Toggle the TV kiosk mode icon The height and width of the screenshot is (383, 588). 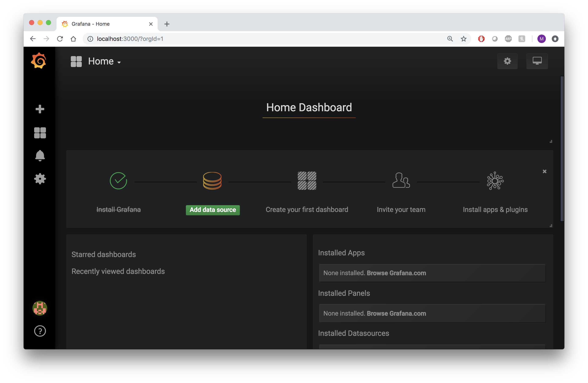click(x=537, y=61)
